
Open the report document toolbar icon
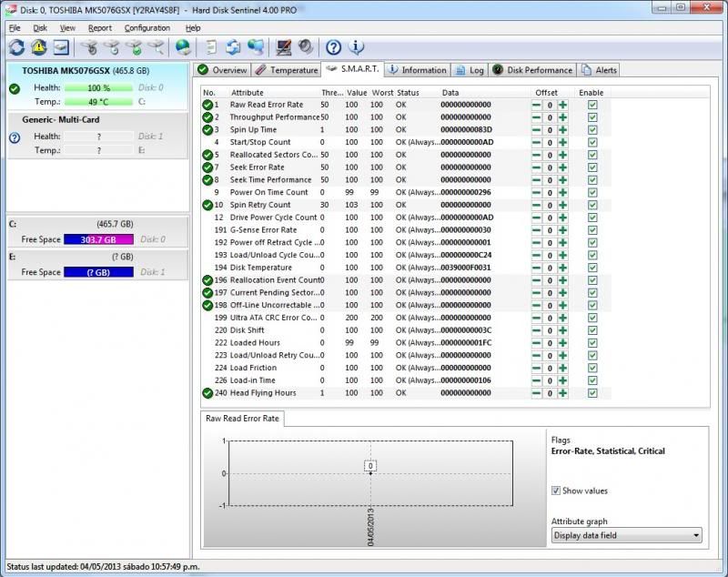(211, 47)
